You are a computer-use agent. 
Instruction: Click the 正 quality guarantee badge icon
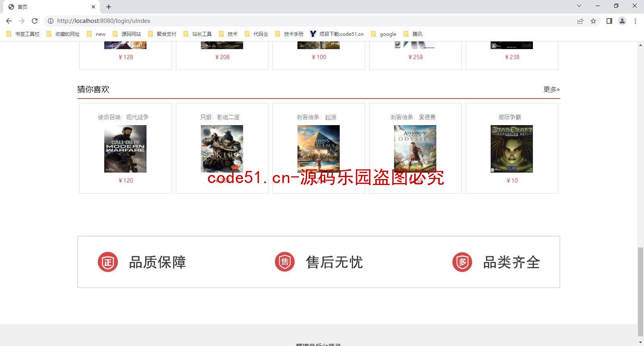point(108,262)
